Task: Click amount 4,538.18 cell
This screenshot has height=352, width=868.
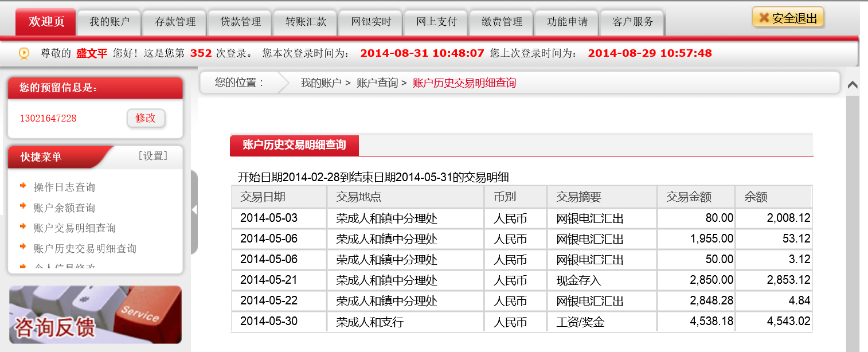Action: pyautogui.click(x=697, y=322)
